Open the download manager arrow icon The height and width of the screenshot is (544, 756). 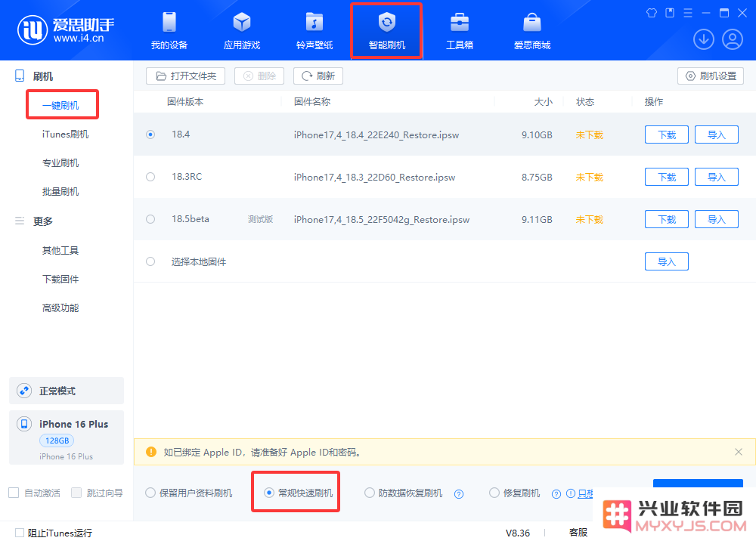703,39
